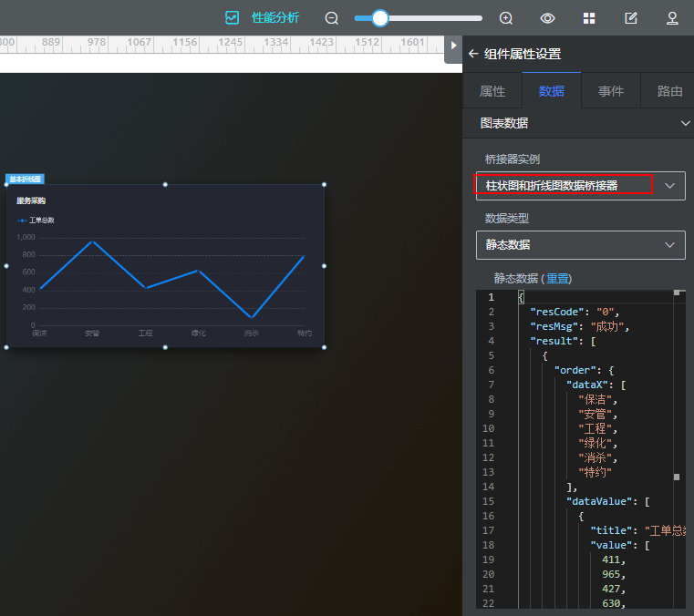Click line 2 "resCode" in editor

pyautogui.click(x=575, y=312)
